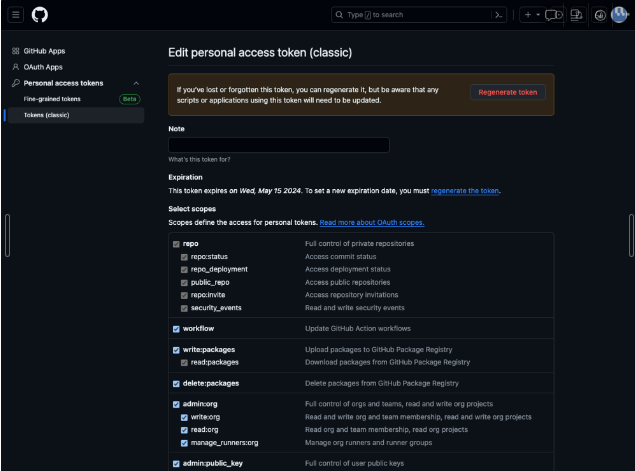Uncheck the manage_runners:org checkbox
Screen dimensions: 635x471
click(x=184, y=443)
